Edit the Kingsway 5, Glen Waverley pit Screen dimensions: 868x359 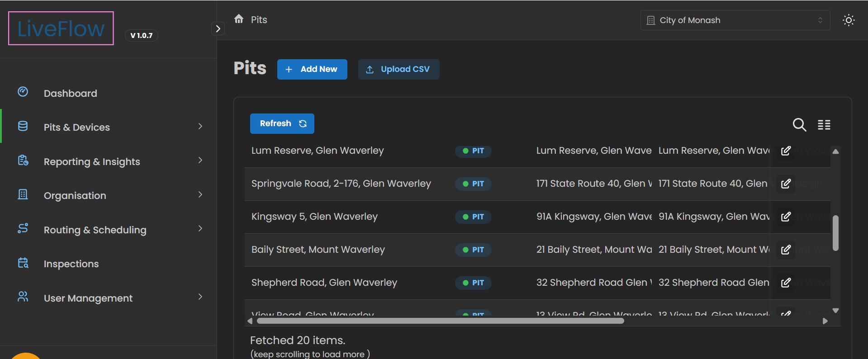click(786, 217)
